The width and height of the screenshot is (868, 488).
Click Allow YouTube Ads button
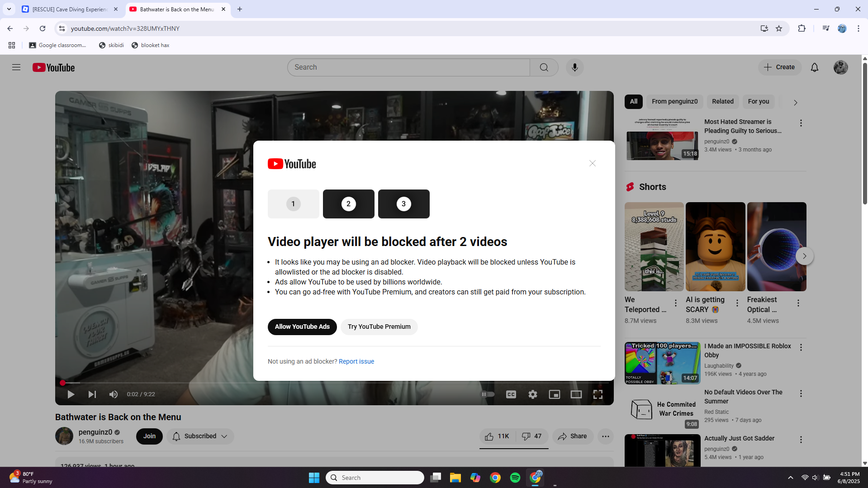pos(302,327)
